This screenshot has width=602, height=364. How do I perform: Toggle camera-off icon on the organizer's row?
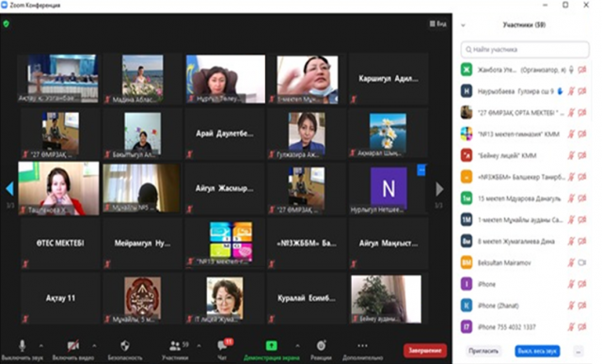(x=582, y=70)
